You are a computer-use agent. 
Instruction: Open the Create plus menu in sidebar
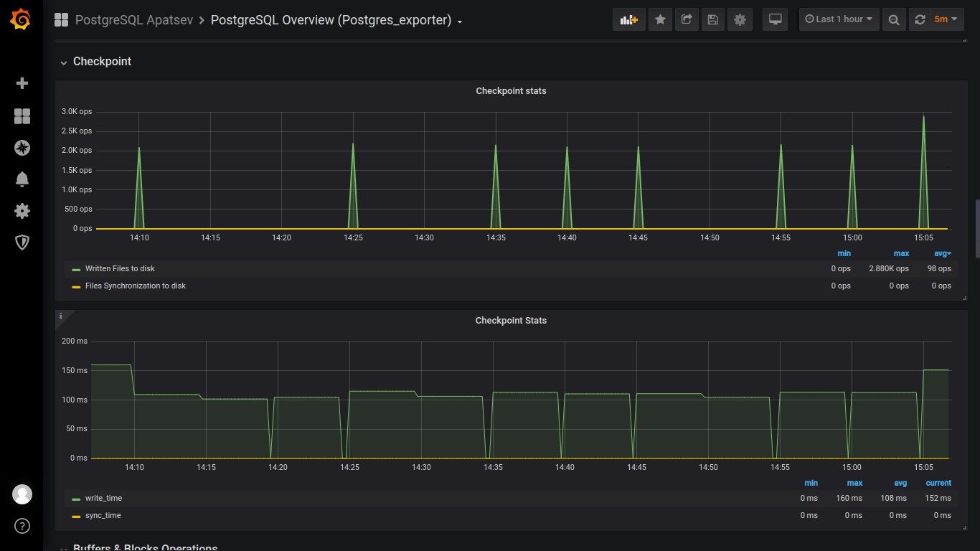click(x=22, y=83)
